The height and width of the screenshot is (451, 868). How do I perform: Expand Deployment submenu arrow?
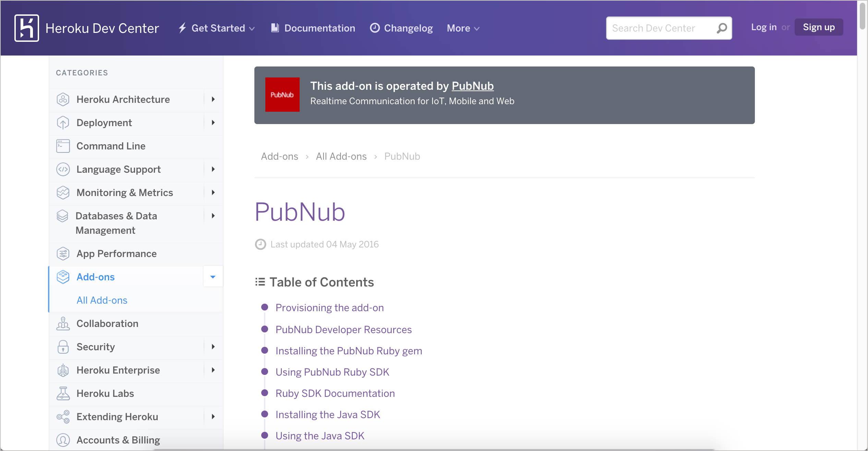[x=213, y=123]
